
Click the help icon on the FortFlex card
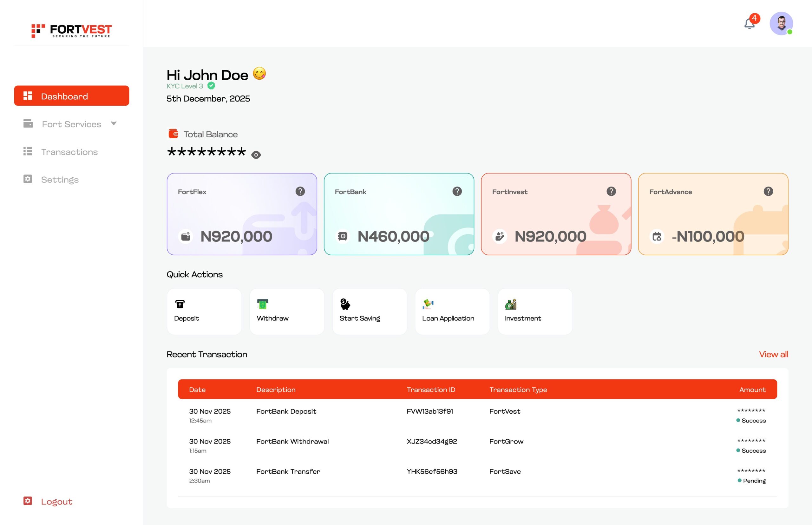(x=300, y=191)
